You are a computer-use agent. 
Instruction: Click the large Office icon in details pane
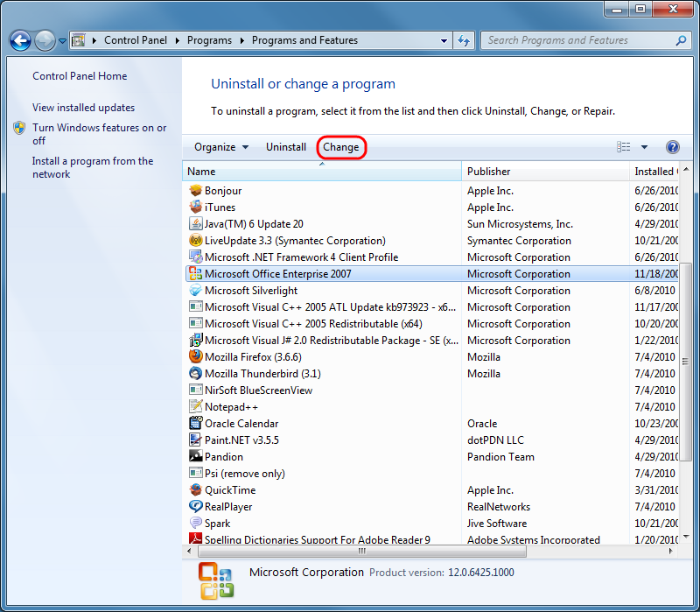(x=216, y=580)
